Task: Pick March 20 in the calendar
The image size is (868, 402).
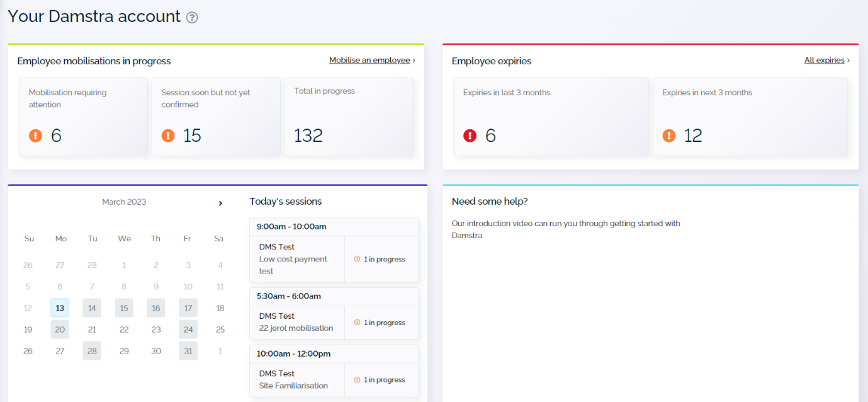Action: (x=60, y=330)
